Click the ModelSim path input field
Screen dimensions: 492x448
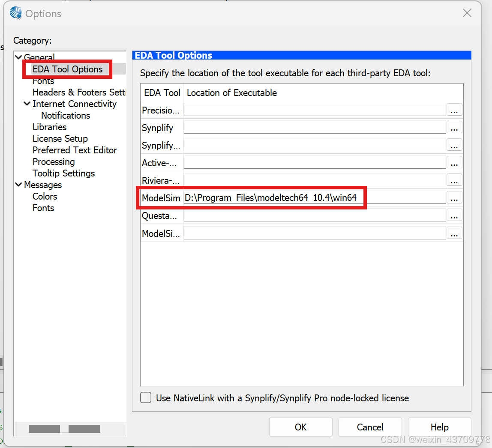tap(315, 197)
